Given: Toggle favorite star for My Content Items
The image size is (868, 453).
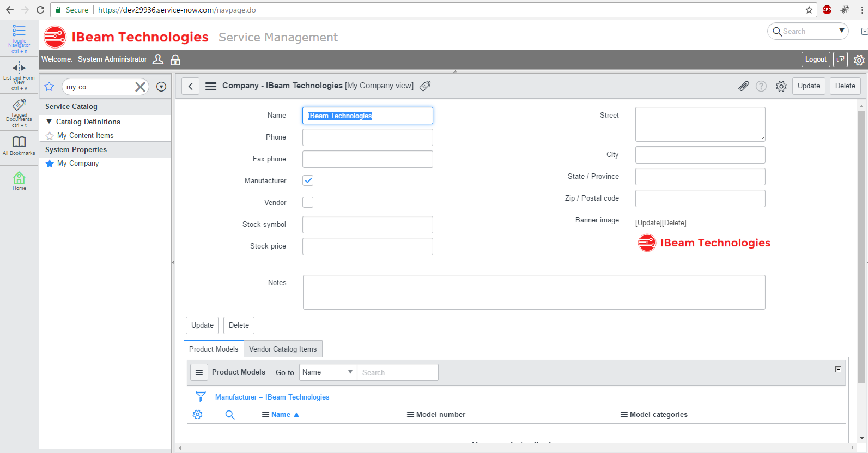Looking at the screenshot, I should 50,136.
